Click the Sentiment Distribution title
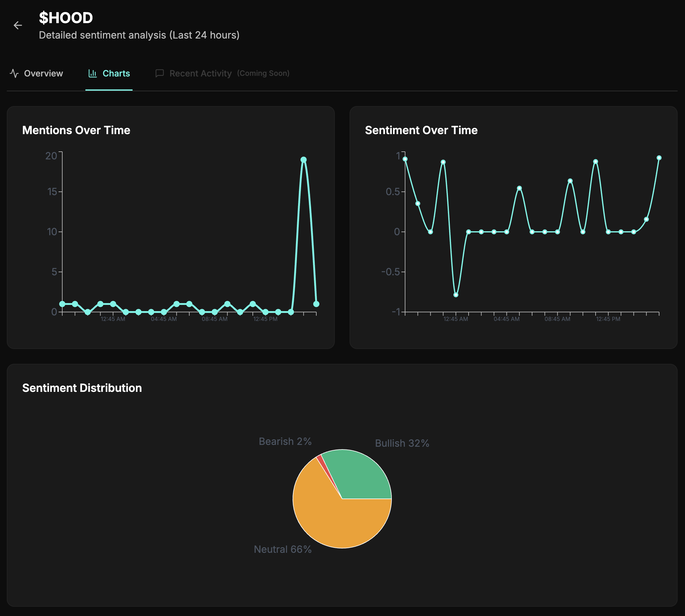The width and height of the screenshot is (685, 616). [x=82, y=388]
